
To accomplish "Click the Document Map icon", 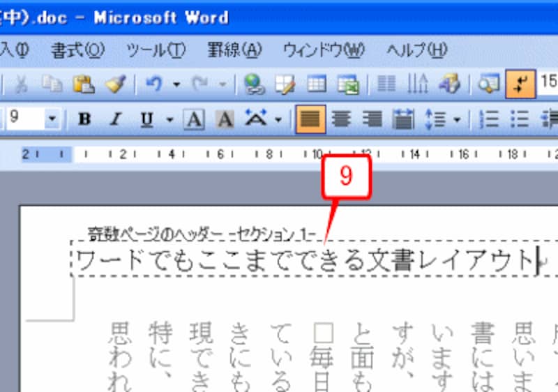I will click(x=489, y=84).
